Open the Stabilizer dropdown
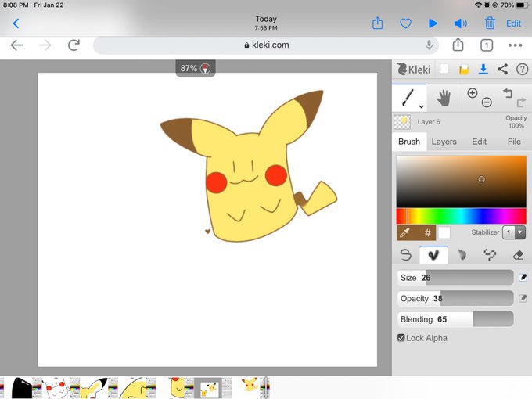The height and width of the screenshot is (399, 532). tap(514, 232)
